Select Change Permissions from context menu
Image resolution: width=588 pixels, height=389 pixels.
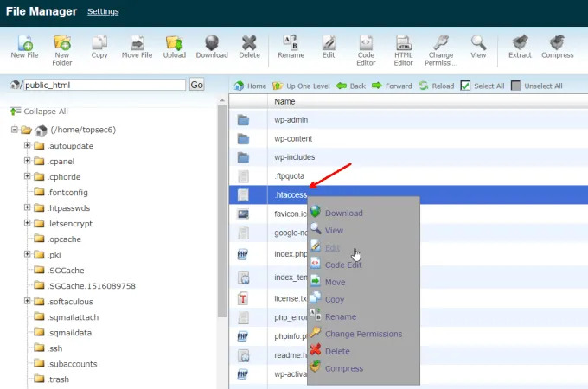pyautogui.click(x=363, y=334)
